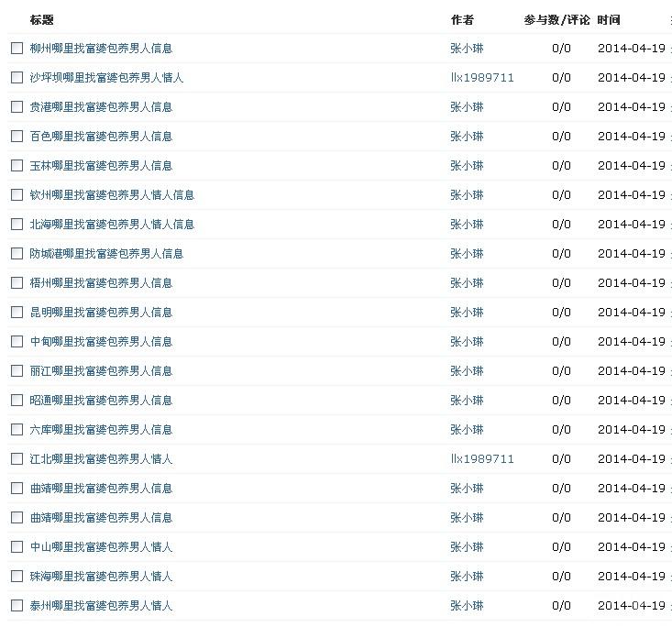Click the 时间 column header
This screenshot has width=672, height=627.
(609, 20)
